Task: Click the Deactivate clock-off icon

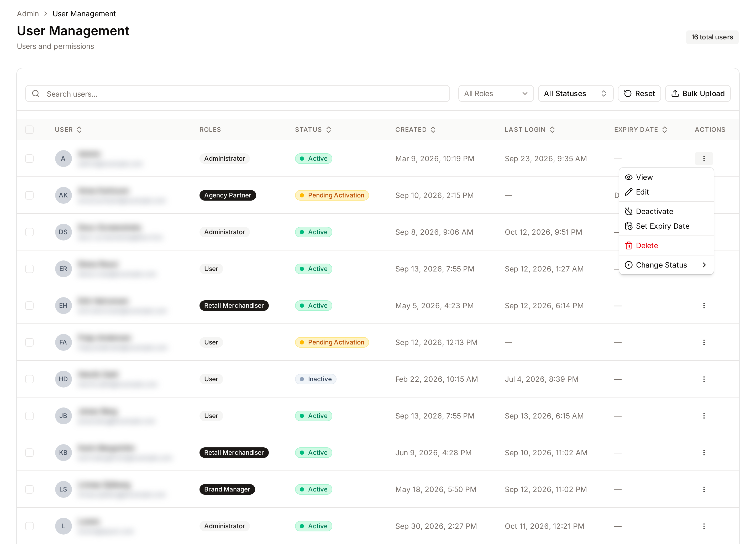Action: [628, 211]
